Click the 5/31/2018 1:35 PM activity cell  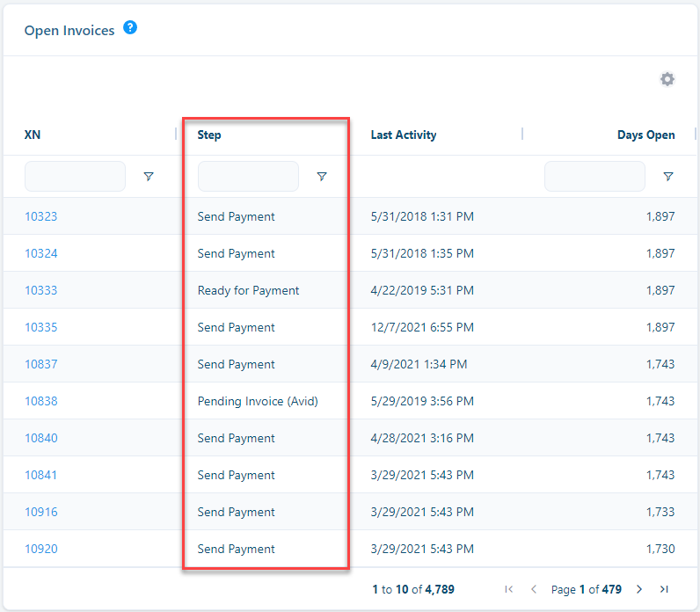pyautogui.click(x=422, y=253)
